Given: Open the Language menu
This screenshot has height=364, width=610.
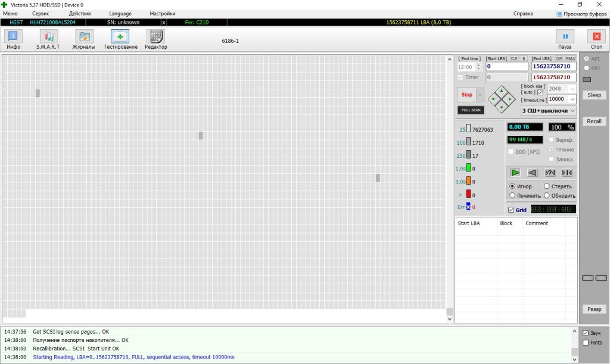Looking at the screenshot, I should [x=120, y=14].
